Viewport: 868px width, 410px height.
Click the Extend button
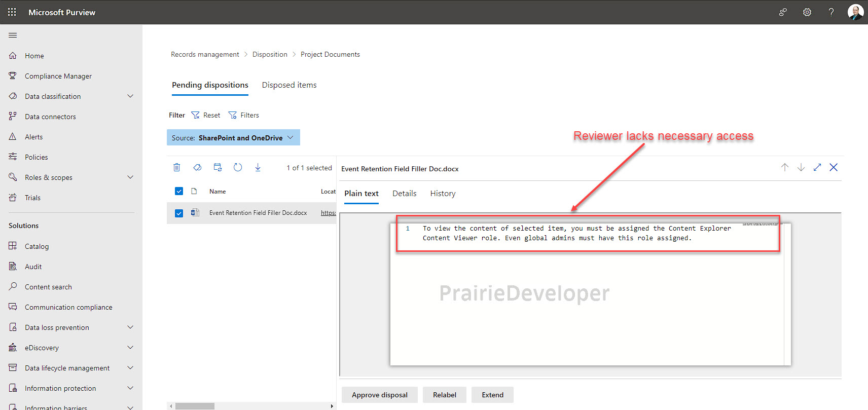click(492, 395)
